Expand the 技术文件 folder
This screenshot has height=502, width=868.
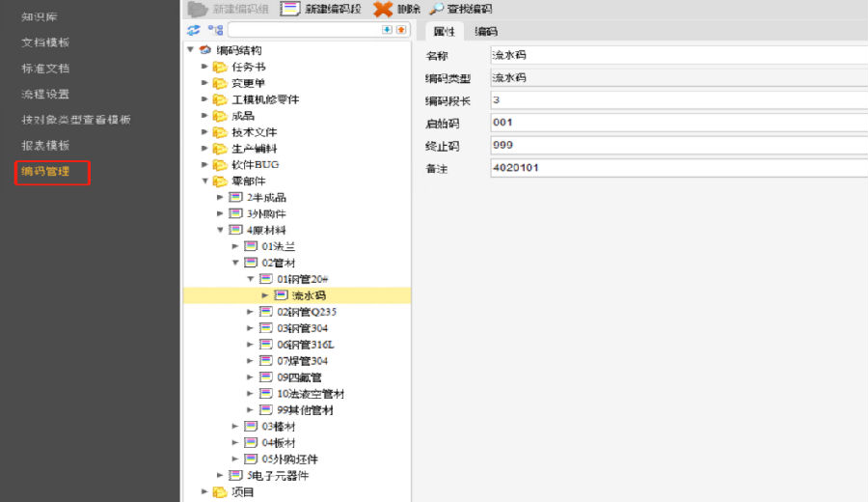pos(204,132)
